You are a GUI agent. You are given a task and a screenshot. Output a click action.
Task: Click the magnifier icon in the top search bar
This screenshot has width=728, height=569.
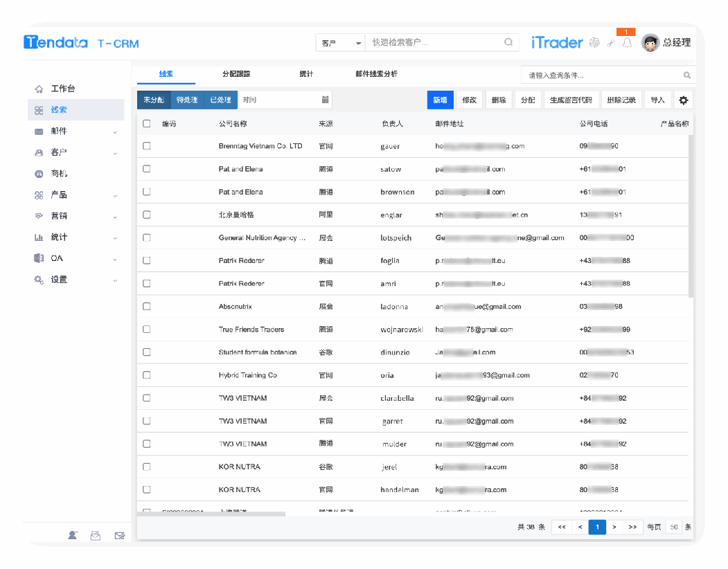508,42
